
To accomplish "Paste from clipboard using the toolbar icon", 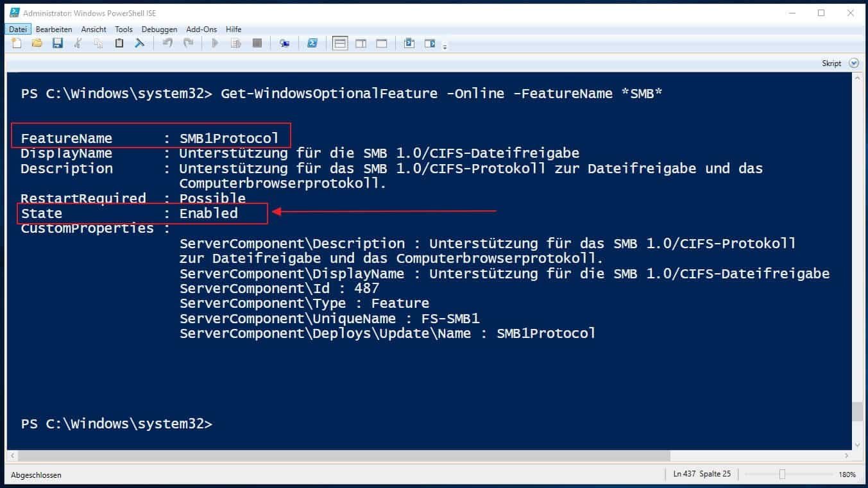I will pos(119,44).
